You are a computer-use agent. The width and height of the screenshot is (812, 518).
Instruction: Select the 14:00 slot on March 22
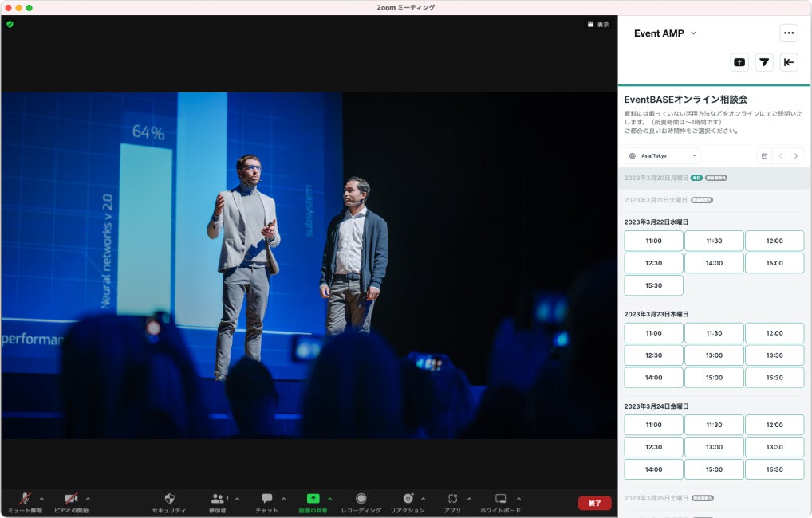[x=714, y=263]
